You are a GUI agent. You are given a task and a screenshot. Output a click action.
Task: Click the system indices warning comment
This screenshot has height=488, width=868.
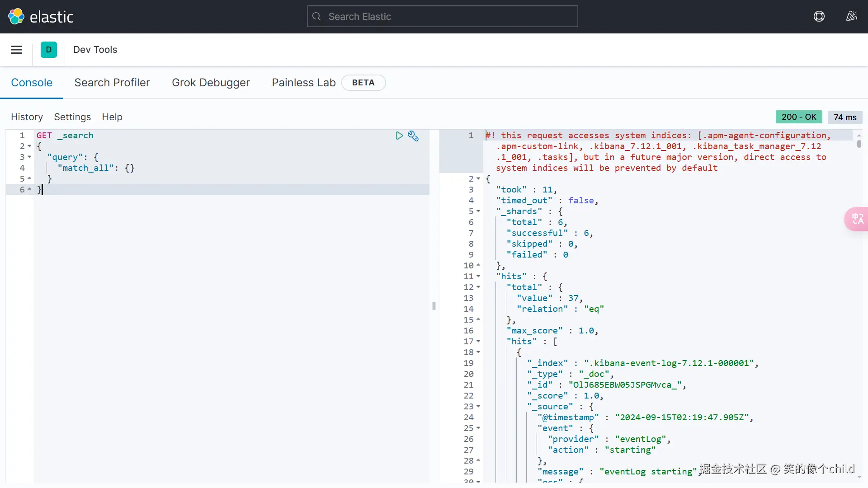[658, 152]
